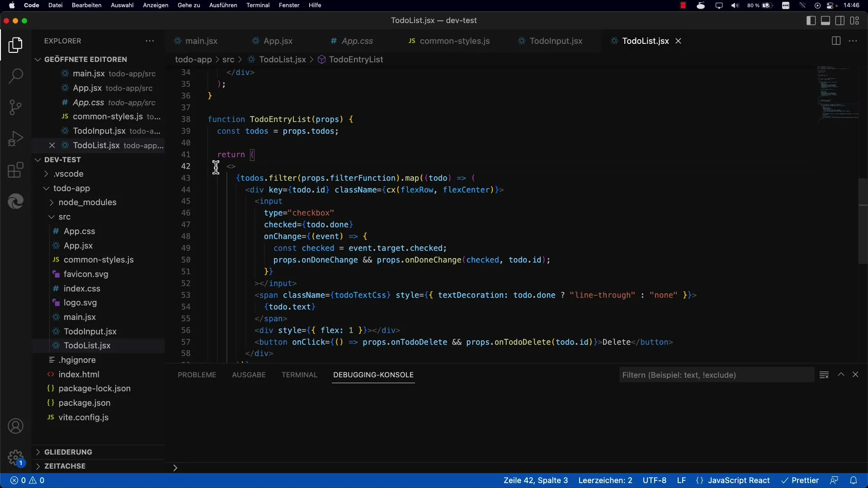
Task: Open the Extensions view
Action: coord(15,170)
